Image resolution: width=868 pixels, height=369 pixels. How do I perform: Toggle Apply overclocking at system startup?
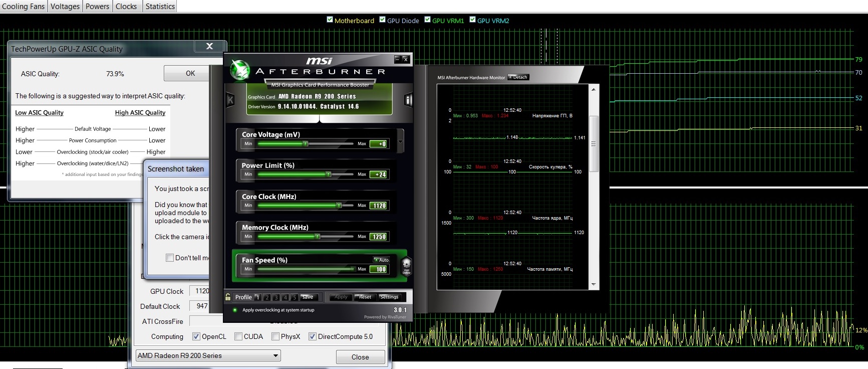235,310
